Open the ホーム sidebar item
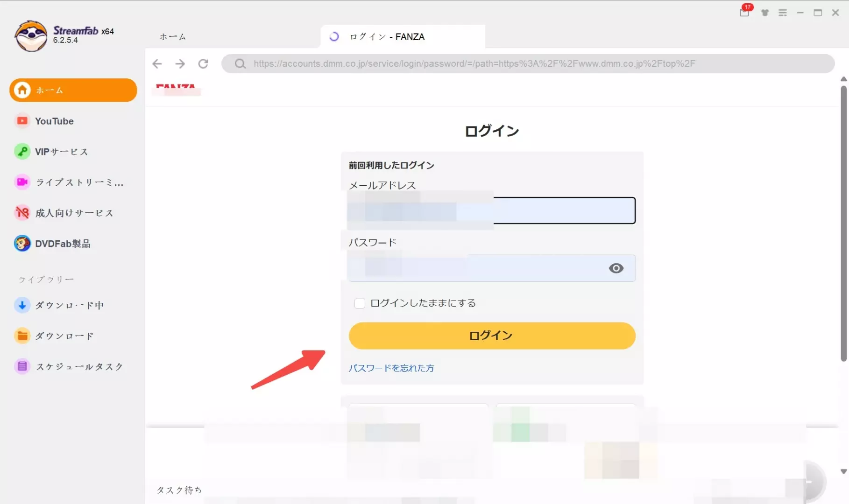849x504 pixels. [x=73, y=90]
